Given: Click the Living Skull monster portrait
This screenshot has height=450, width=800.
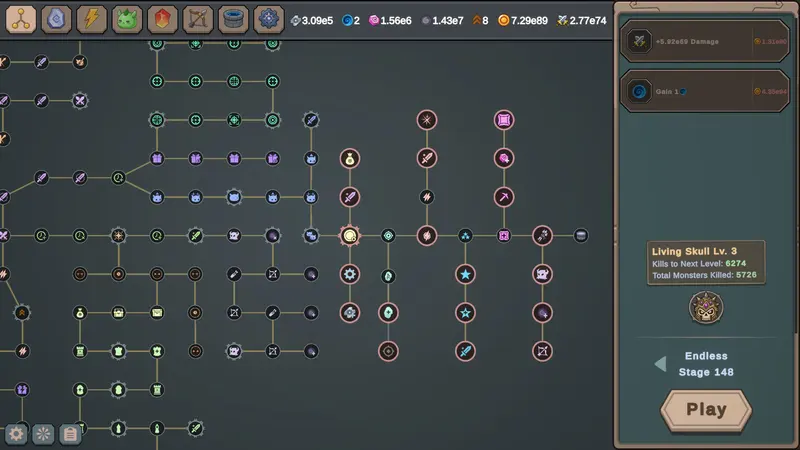Looking at the screenshot, I should [706, 308].
